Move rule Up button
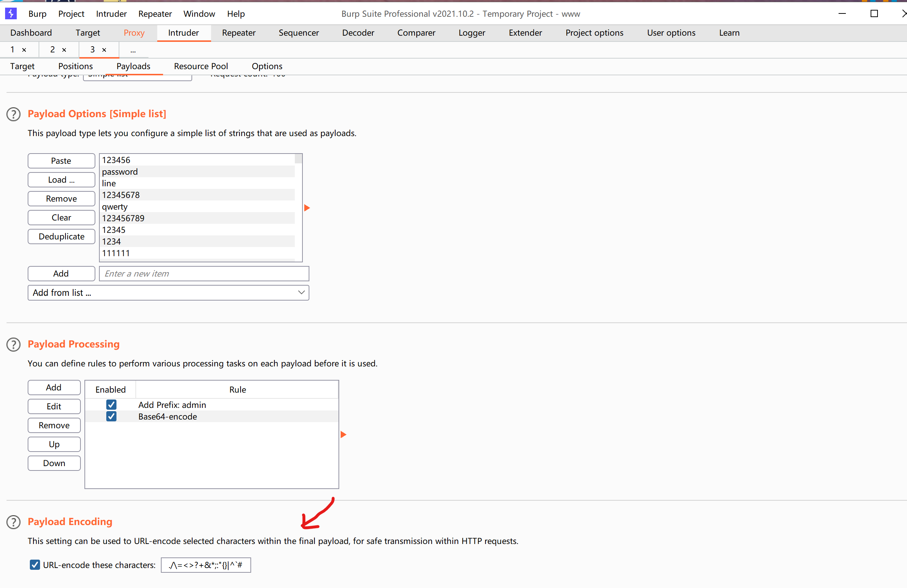 pyautogui.click(x=54, y=444)
